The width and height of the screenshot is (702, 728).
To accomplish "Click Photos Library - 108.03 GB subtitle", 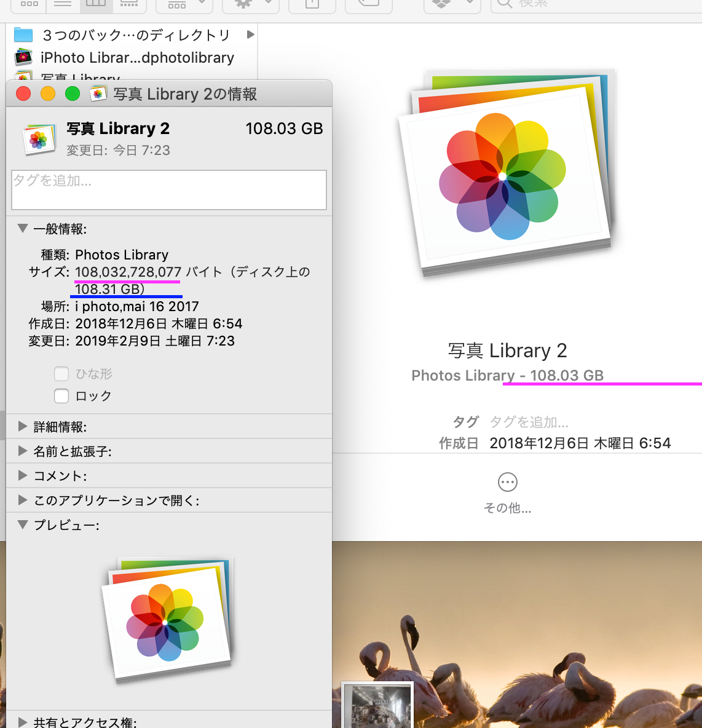I will pyautogui.click(x=508, y=375).
